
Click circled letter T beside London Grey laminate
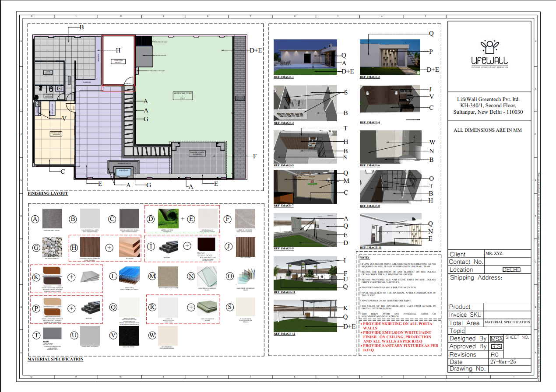[x=36, y=335]
